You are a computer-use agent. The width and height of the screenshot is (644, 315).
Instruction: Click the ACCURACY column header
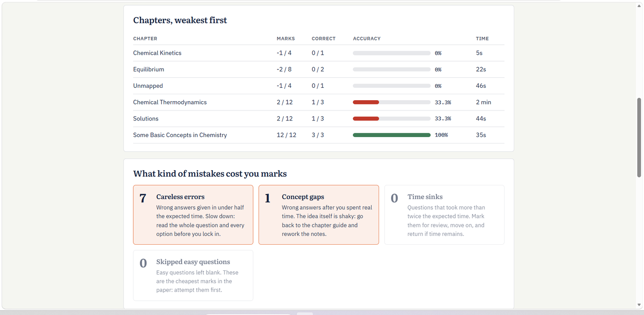pyautogui.click(x=367, y=39)
